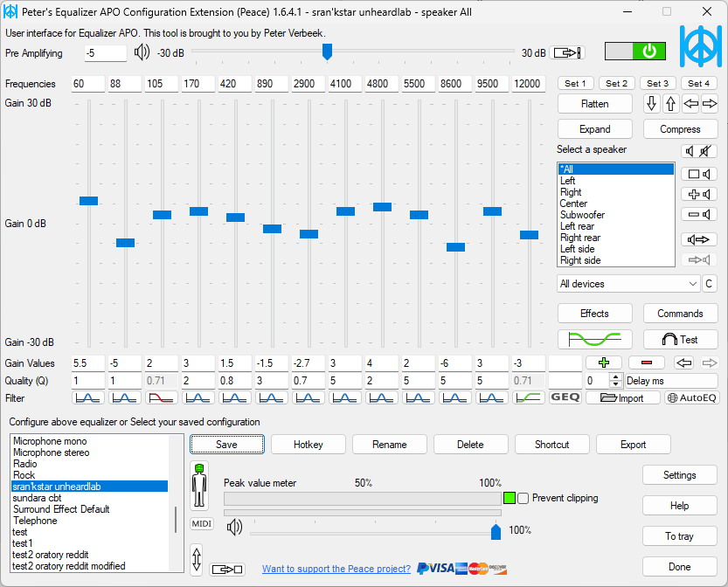728x587 pixels.
Task: Flatten the equalizer curve
Action: 595,104
